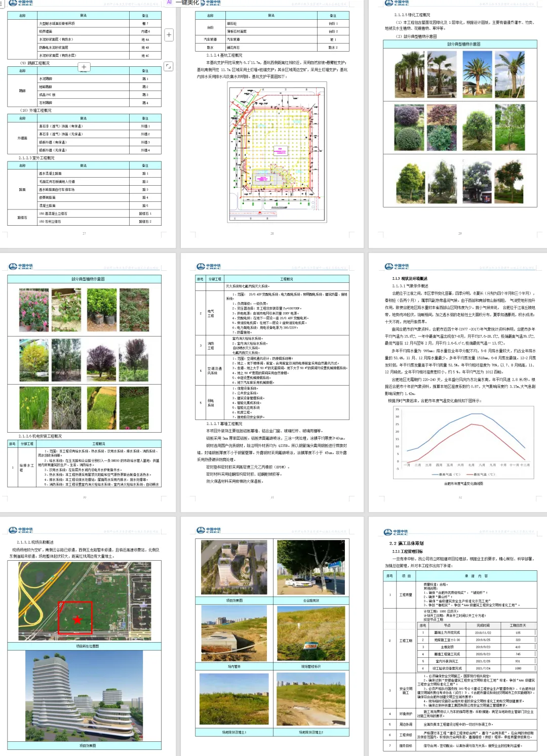Click the 路缘石 1 remark cell

click(145, 214)
